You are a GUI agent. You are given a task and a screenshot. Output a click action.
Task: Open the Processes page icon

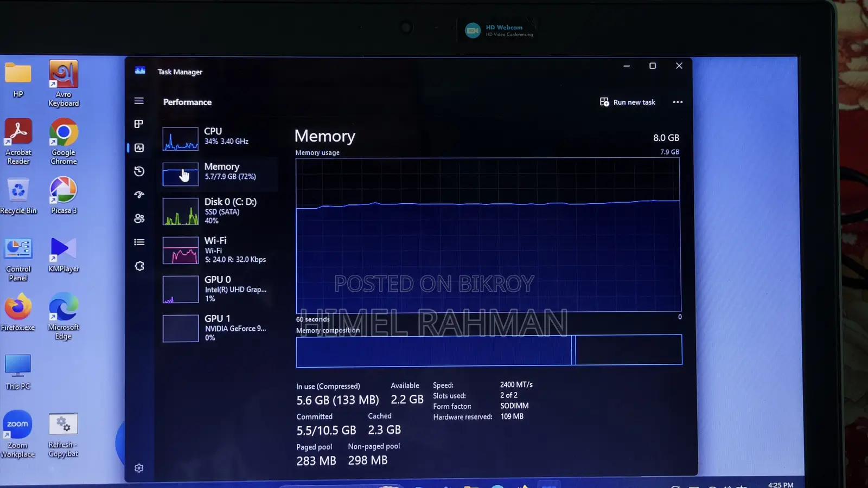tap(139, 124)
